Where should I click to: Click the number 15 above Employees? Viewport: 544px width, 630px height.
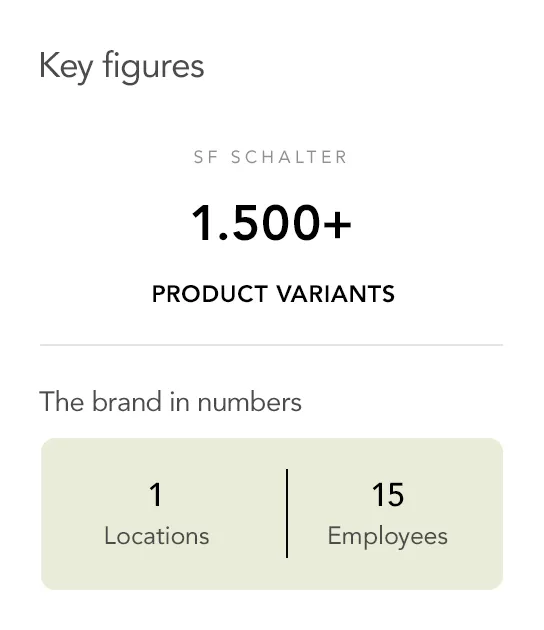[x=388, y=495]
